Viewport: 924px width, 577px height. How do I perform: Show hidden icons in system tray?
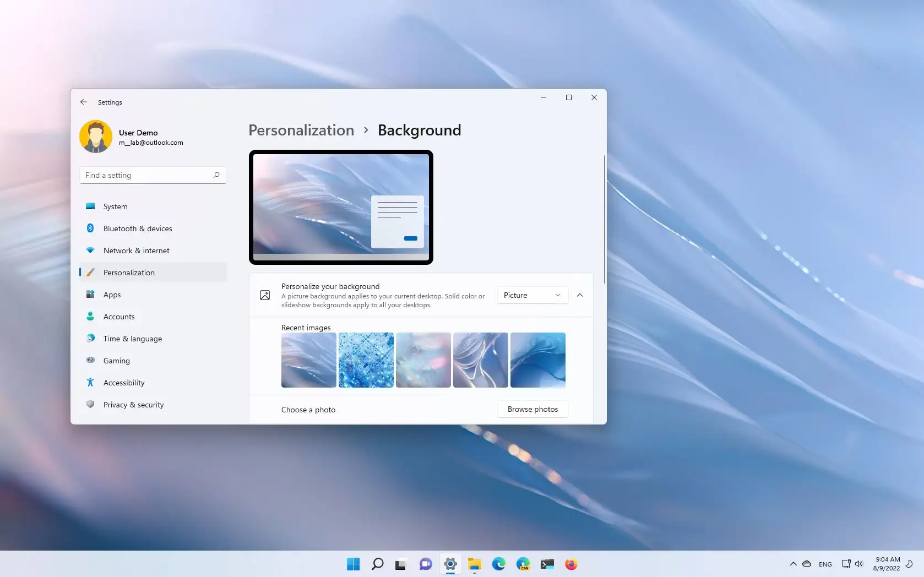[793, 564]
